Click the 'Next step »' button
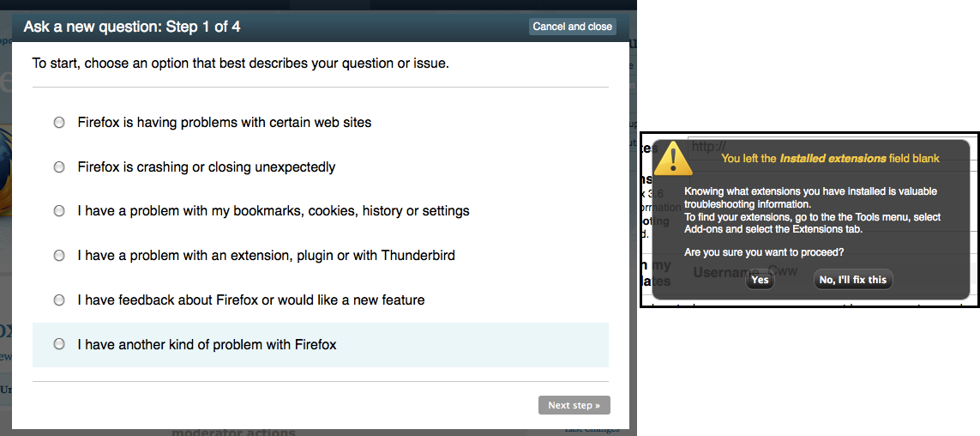This screenshot has height=436, width=980. pyautogui.click(x=574, y=405)
